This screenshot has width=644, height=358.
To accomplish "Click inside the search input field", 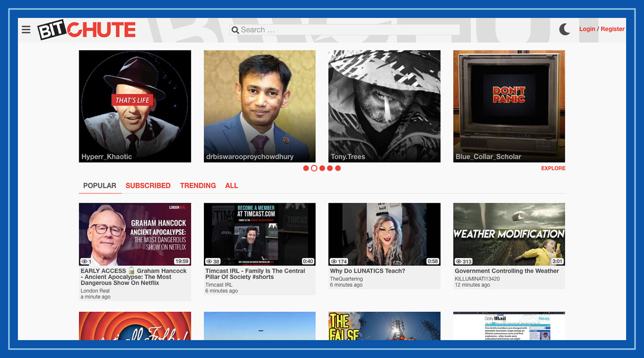I will tap(344, 30).
